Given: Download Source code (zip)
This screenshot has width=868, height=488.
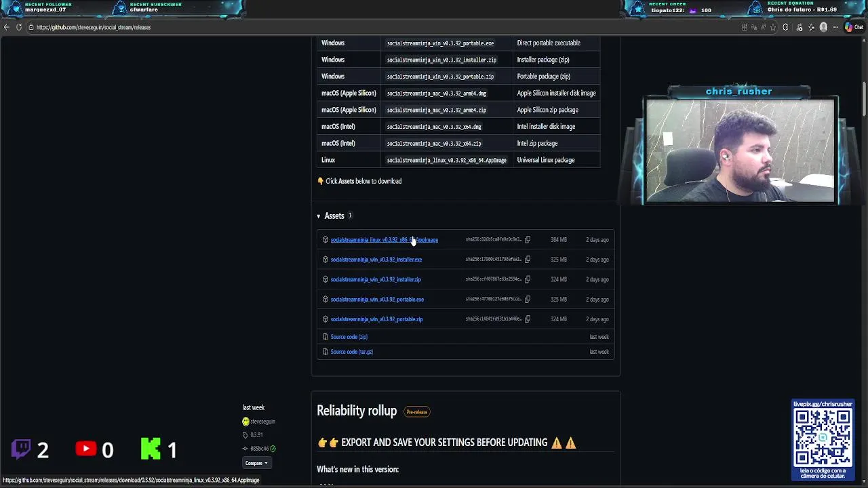Looking at the screenshot, I should click(x=349, y=337).
